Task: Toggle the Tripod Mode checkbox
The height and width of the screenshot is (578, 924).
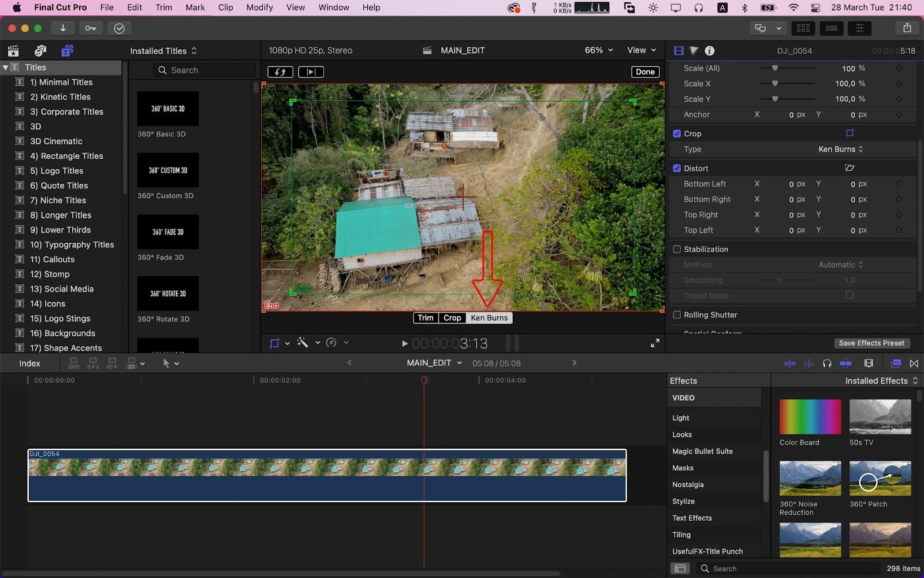Action: tap(850, 295)
